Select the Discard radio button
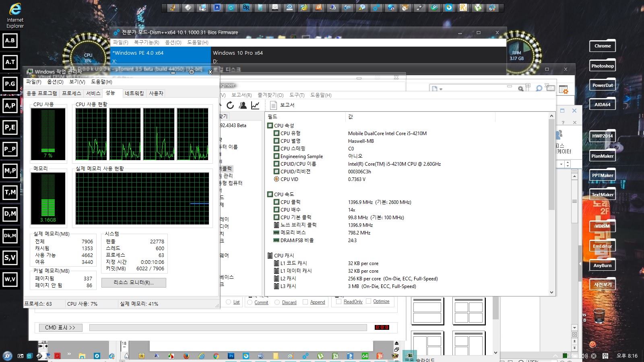Screen dimensions: 644x362 (277, 302)
